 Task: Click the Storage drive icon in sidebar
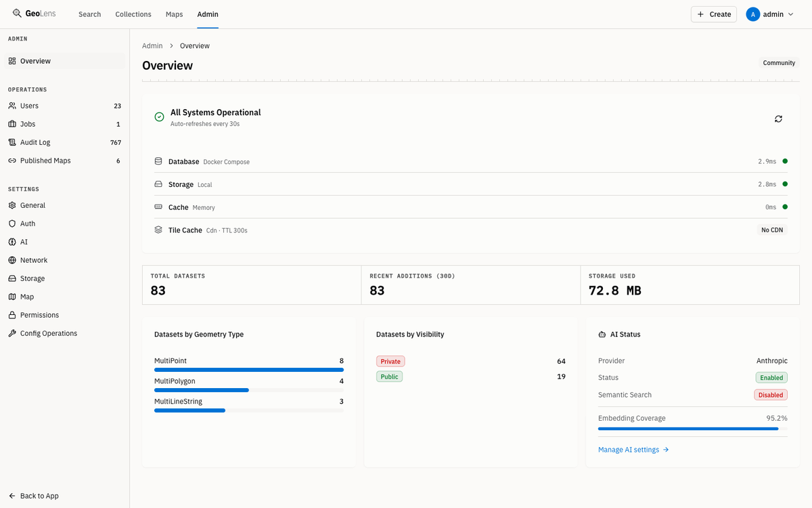point(12,278)
